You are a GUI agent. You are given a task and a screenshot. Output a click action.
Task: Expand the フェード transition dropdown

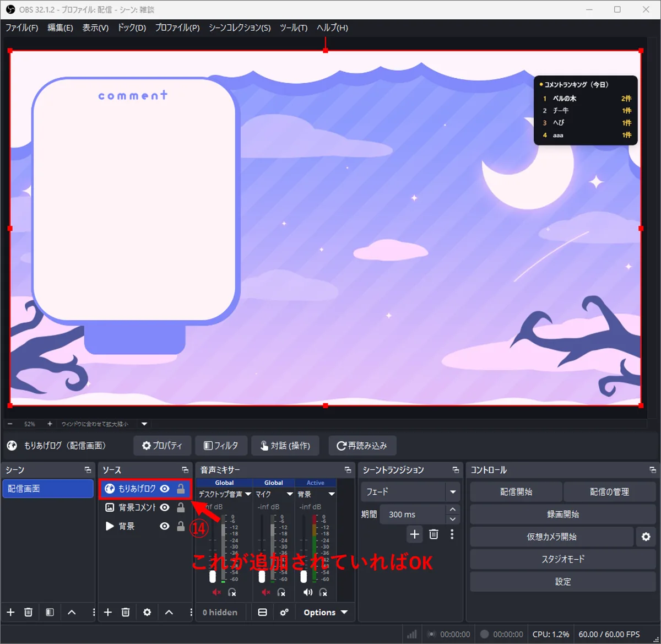point(453,491)
